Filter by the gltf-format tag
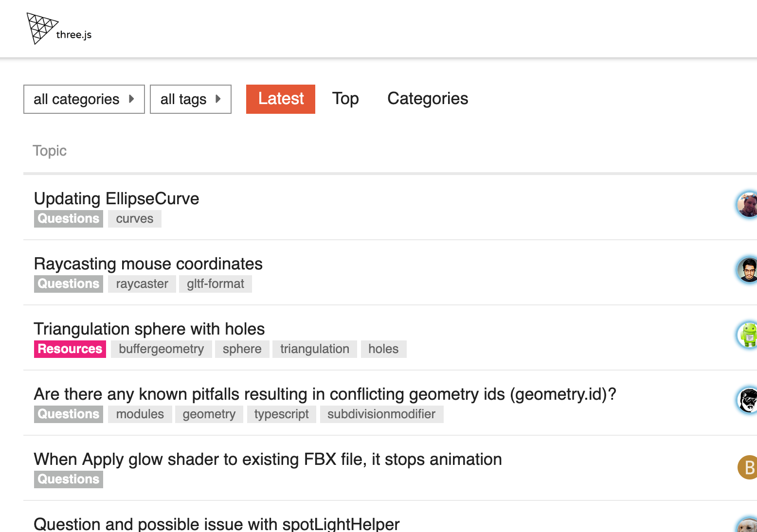Screen dimensions: 757x532 click(x=216, y=284)
